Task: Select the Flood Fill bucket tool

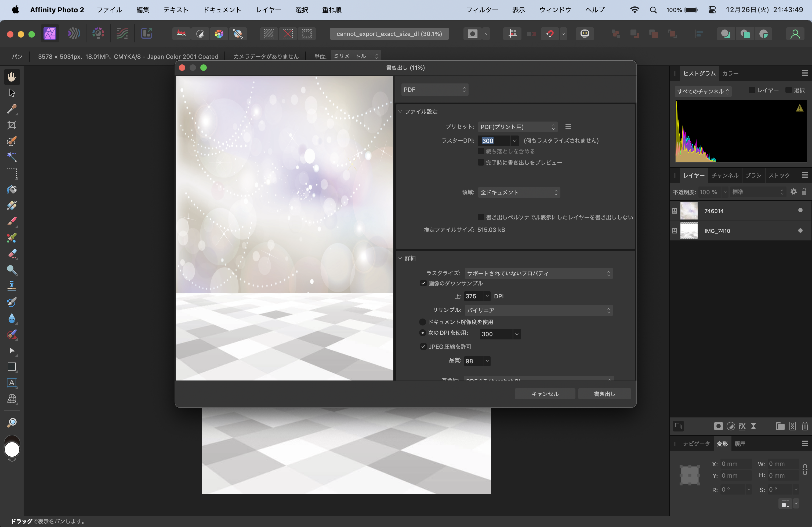Action: pos(12,189)
